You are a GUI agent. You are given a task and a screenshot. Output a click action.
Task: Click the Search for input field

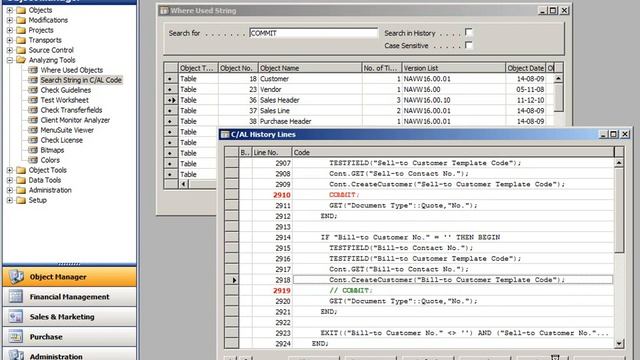[313, 33]
